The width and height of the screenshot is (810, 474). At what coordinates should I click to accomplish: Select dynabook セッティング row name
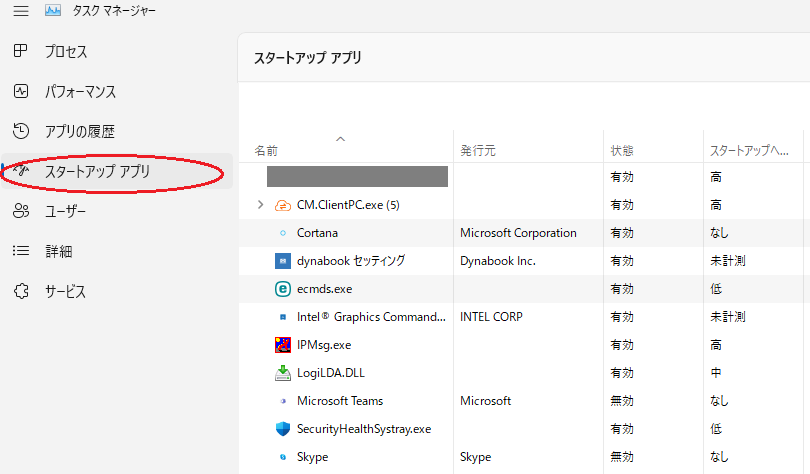(351, 261)
